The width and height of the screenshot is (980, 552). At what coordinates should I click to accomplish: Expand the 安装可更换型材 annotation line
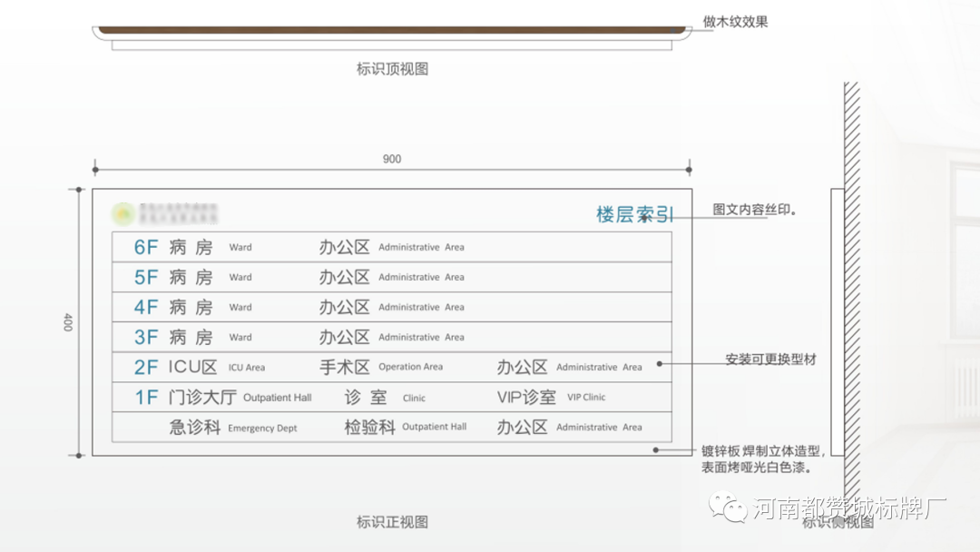click(x=769, y=359)
